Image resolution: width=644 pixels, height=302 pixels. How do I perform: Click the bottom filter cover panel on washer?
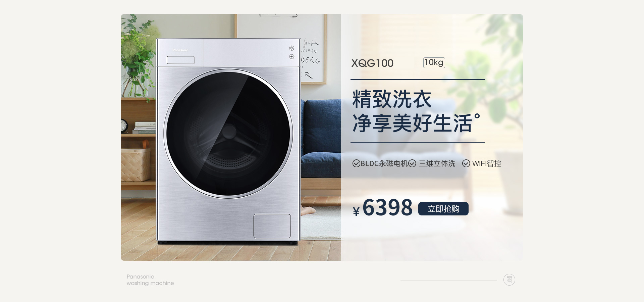click(272, 226)
